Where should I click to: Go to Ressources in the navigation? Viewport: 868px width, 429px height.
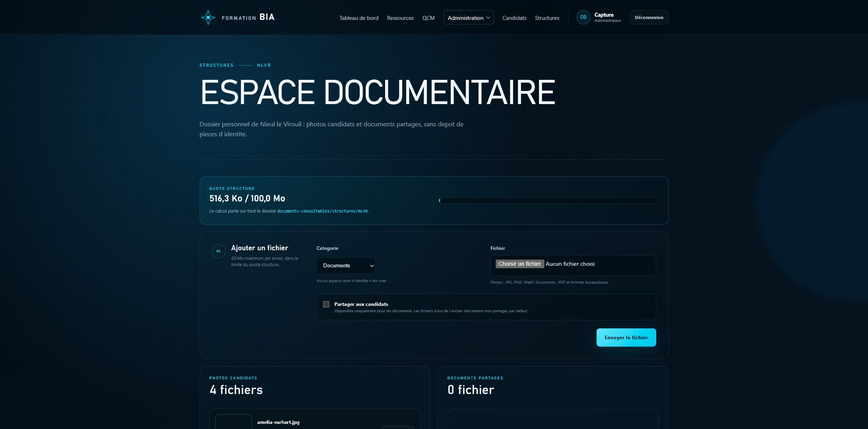click(x=400, y=18)
